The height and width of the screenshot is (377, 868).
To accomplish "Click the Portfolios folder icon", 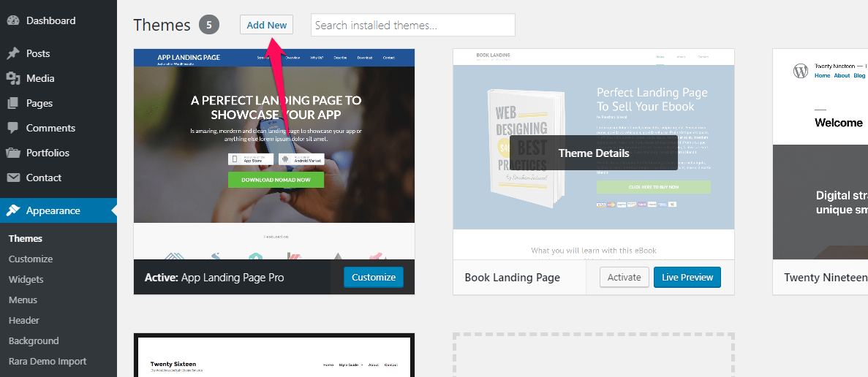I will point(13,153).
